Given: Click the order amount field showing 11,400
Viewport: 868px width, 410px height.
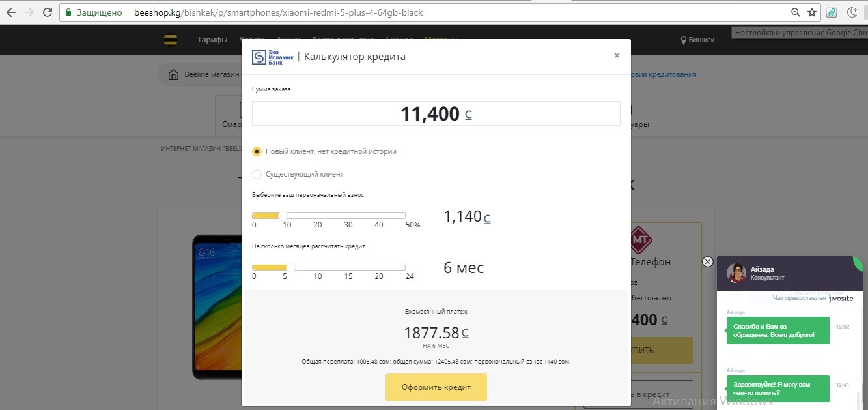Looking at the screenshot, I should [x=436, y=114].
